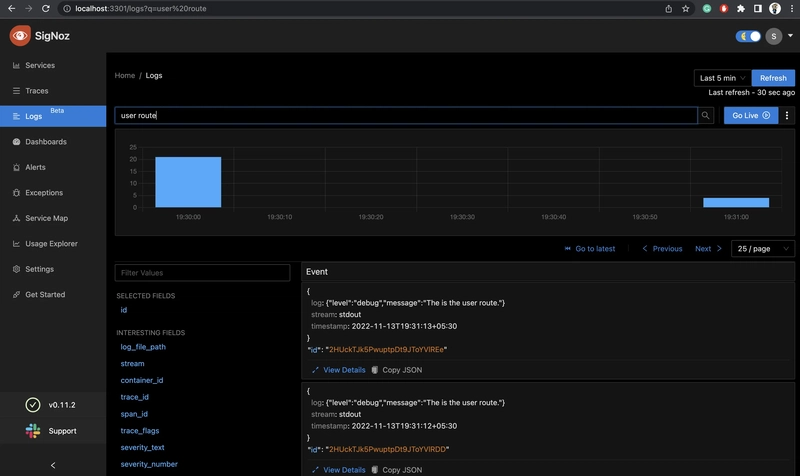Click the Go Live button
This screenshot has height=476, width=800.
point(751,115)
